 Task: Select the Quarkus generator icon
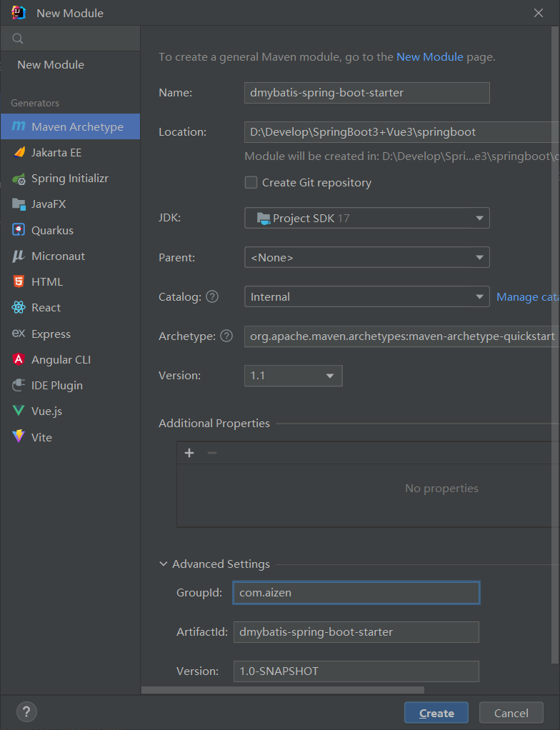point(19,230)
